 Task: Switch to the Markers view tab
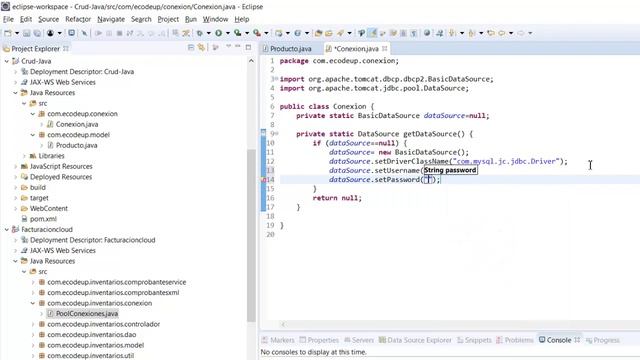click(x=278, y=340)
